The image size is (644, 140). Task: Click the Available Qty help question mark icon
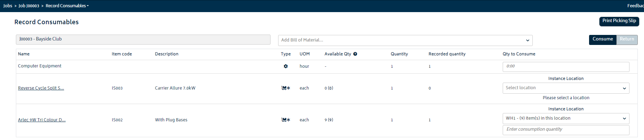[355, 54]
